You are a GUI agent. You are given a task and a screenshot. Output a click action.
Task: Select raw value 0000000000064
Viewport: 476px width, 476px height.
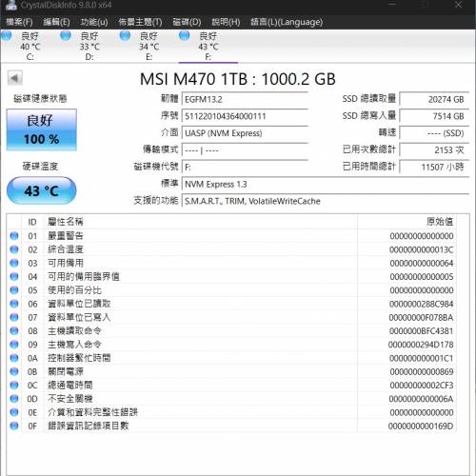[422, 264]
